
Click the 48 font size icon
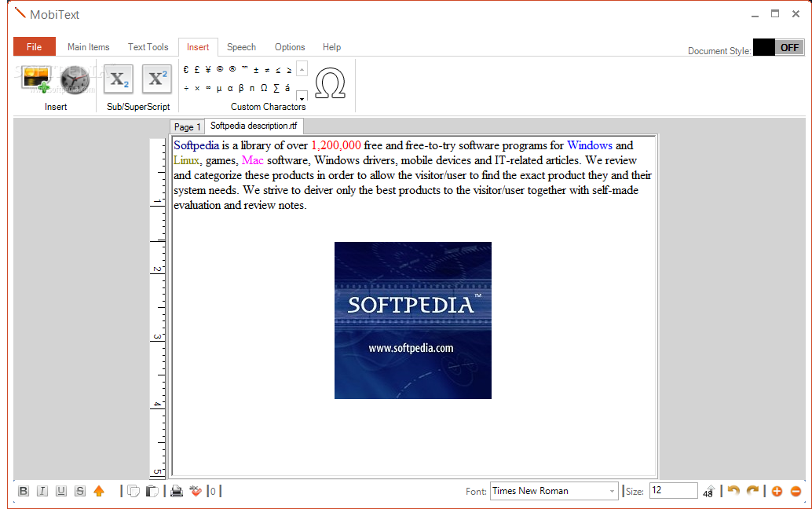[x=708, y=492]
